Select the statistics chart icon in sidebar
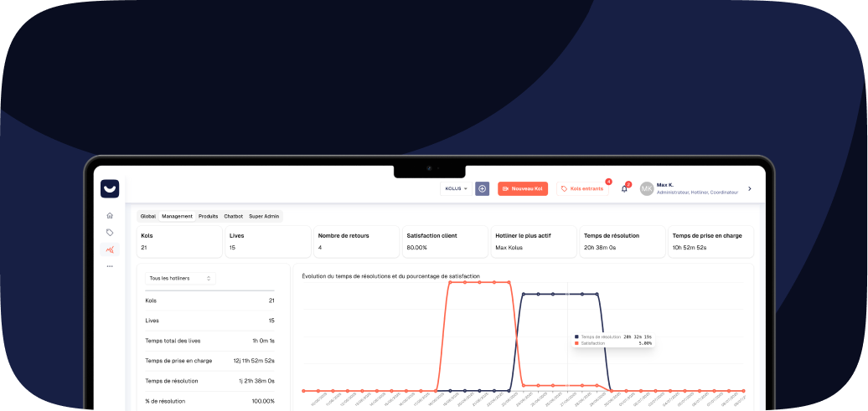This screenshot has width=868, height=411. click(x=110, y=249)
